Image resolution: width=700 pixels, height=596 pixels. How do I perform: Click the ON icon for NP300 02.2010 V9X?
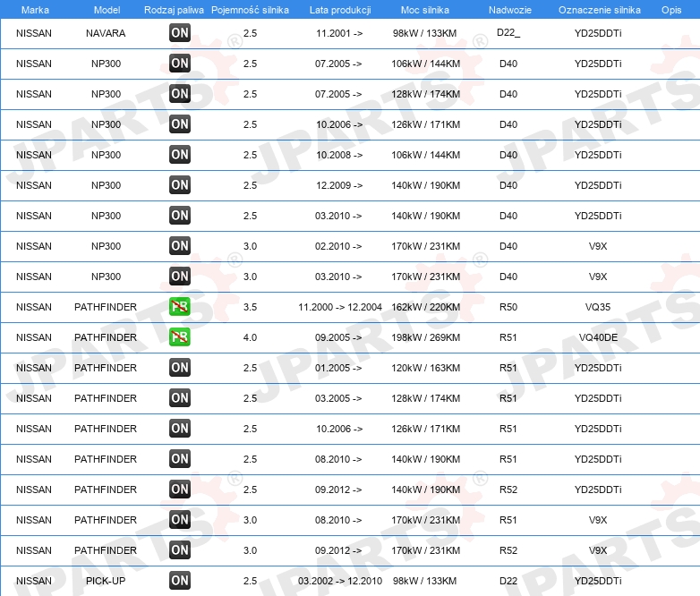(180, 245)
